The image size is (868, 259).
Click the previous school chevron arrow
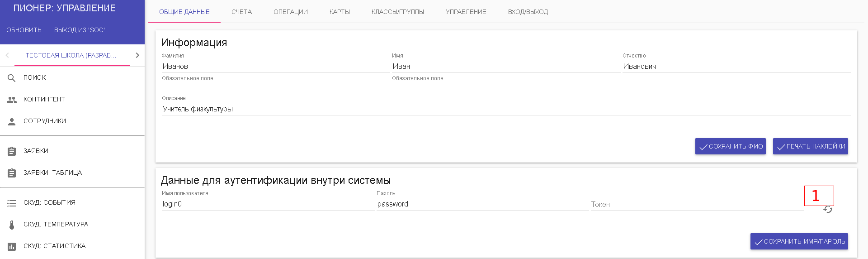7,55
